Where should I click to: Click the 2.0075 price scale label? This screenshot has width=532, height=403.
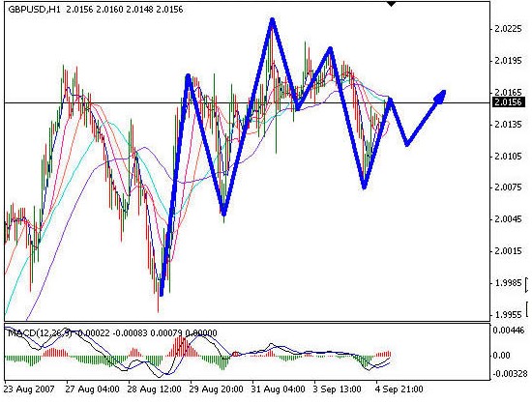(508, 187)
